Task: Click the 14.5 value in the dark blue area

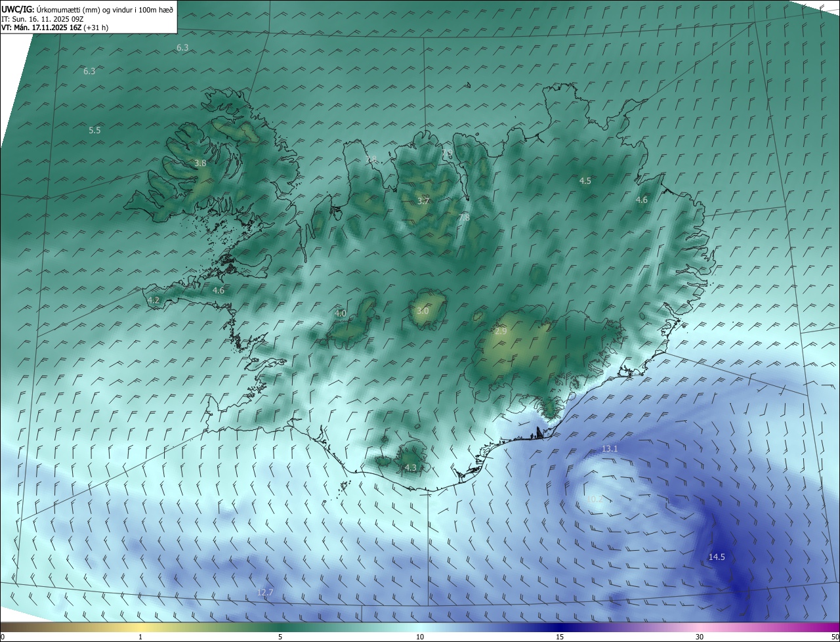Action: pyautogui.click(x=717, y=557)
